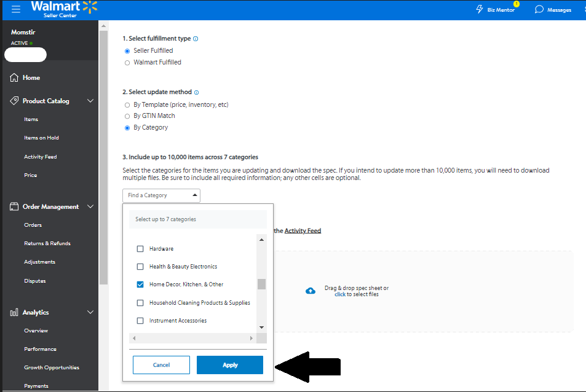Image resolution: width=586 pixels, height=392 pixels.
Task: Check Household Cleaning Products & Supplies
Action: coord(140,303)
